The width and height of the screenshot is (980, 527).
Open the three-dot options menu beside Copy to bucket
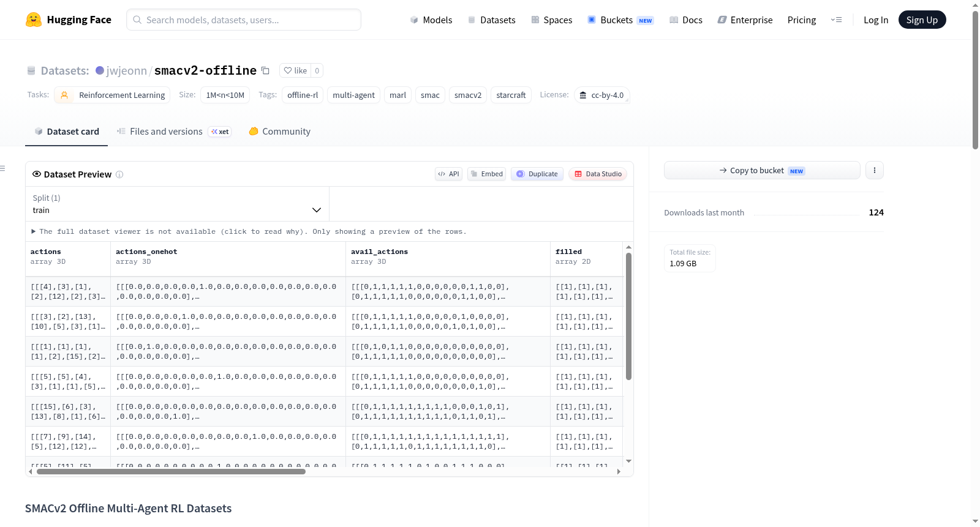coord(875,170)
